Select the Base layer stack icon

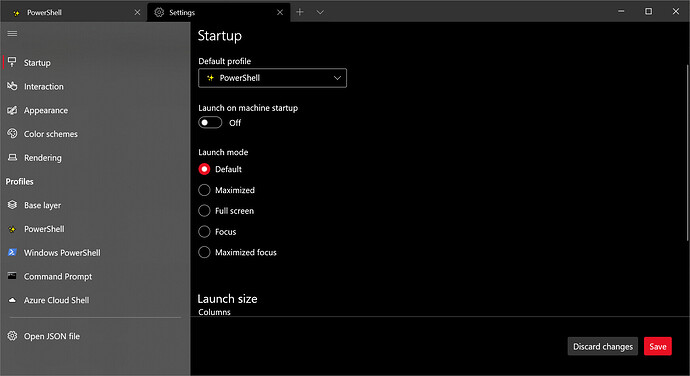12,205
